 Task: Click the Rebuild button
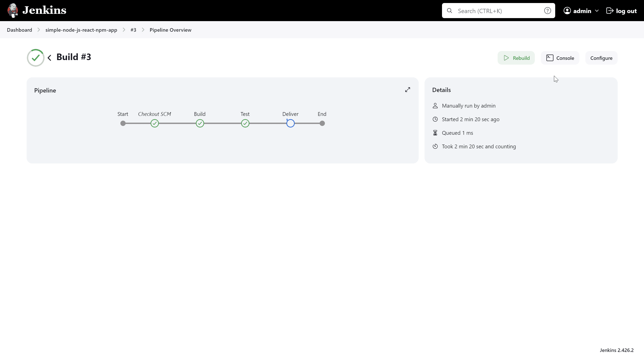coord(516,58)
